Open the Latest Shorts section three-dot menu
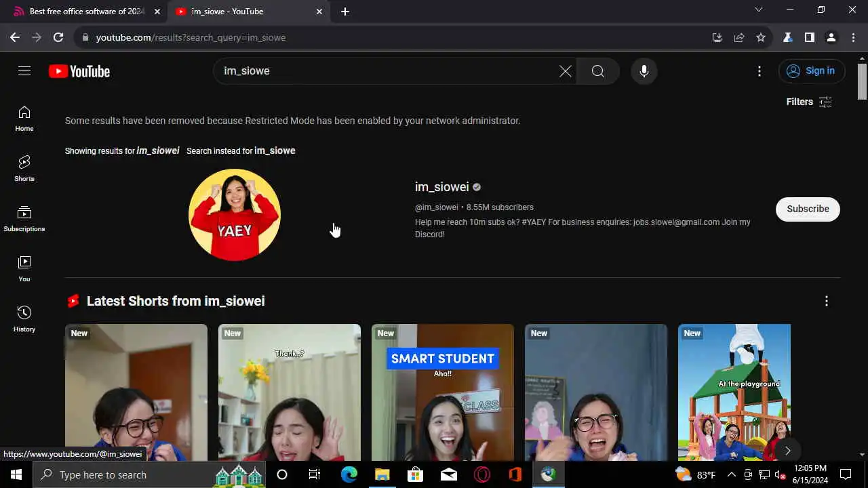Viewport: 868px width, 488px height. [826, 301]
